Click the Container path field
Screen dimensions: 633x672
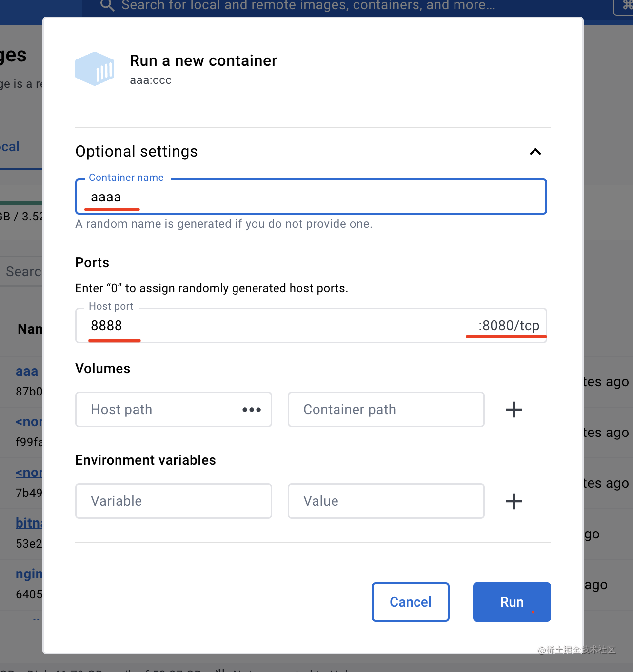tap(386, 410)
